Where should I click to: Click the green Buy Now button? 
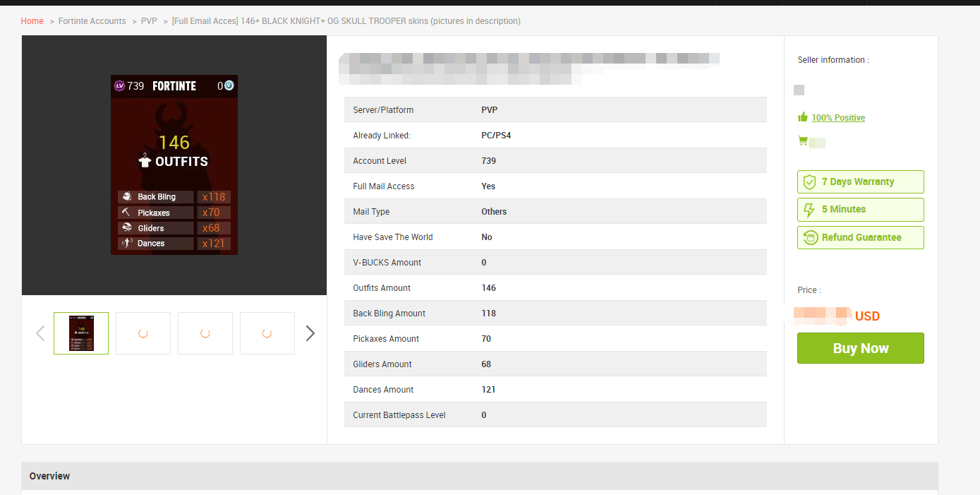pos(861,348)
